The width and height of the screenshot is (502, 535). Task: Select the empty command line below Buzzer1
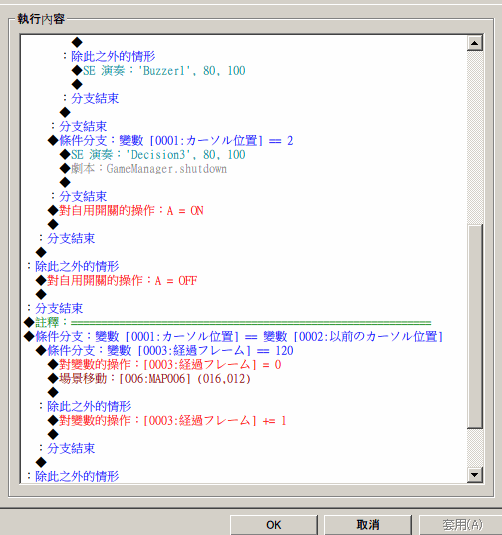(77, 84)
